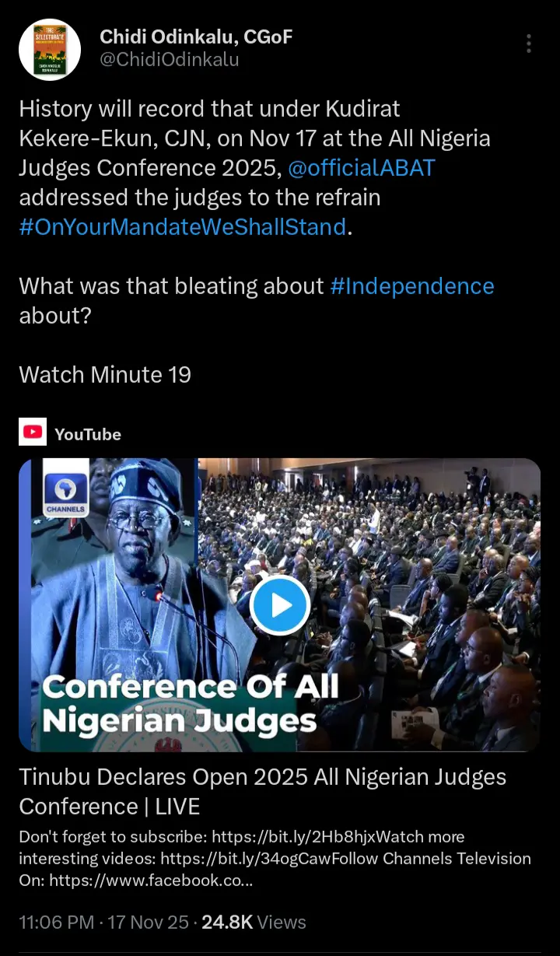Tap the Channels logo on the video thumbnail
Viewport: 560px width, 956px height.
point(65,494)
